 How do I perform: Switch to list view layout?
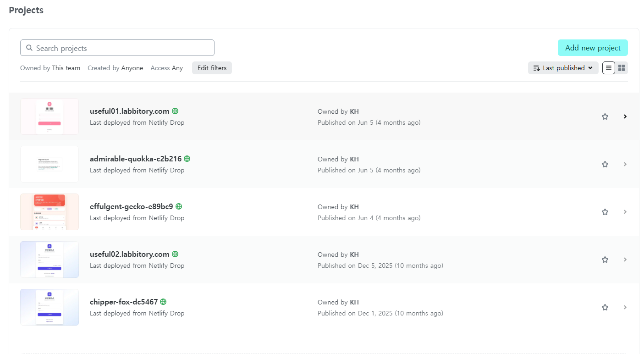609,68
